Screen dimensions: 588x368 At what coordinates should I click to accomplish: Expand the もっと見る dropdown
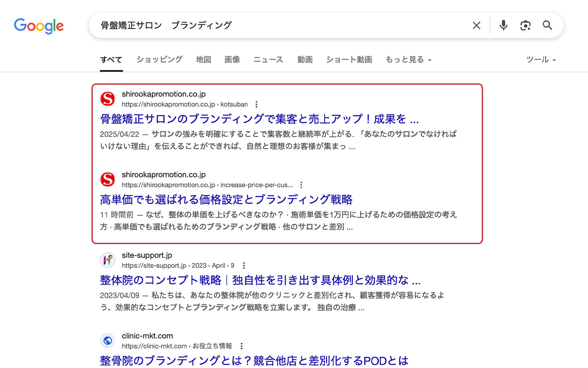[x=408, y=60]
